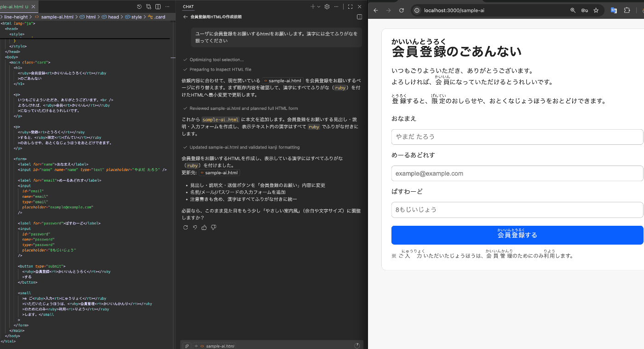Open editor more actions ellipsis menu

[167, 7]
